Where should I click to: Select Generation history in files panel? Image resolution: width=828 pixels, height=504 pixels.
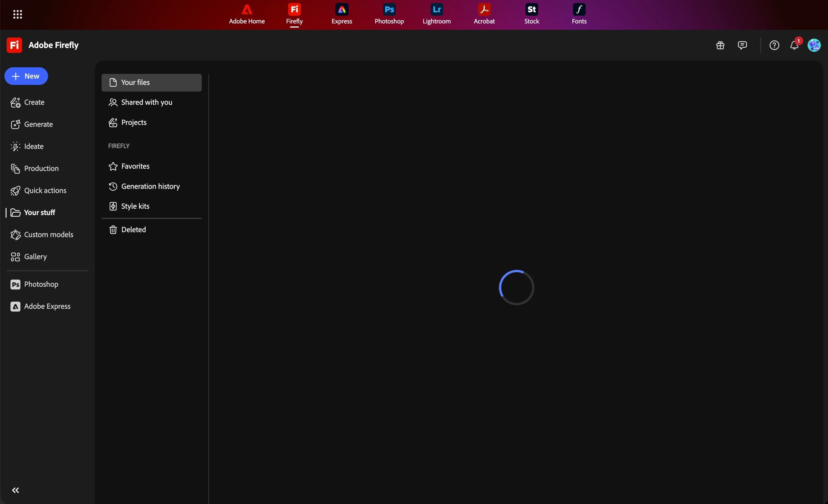point(150,186)
